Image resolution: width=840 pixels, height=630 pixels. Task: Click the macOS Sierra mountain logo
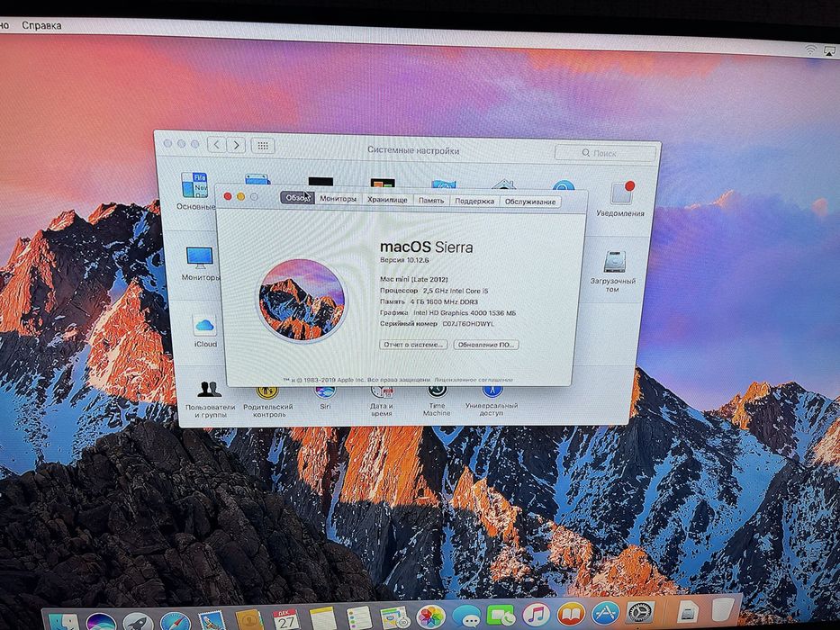pyautogui.click(x=302, y=300)
